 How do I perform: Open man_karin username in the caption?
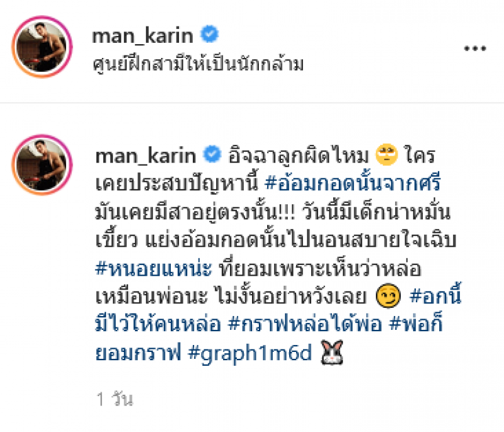(146, 155)
